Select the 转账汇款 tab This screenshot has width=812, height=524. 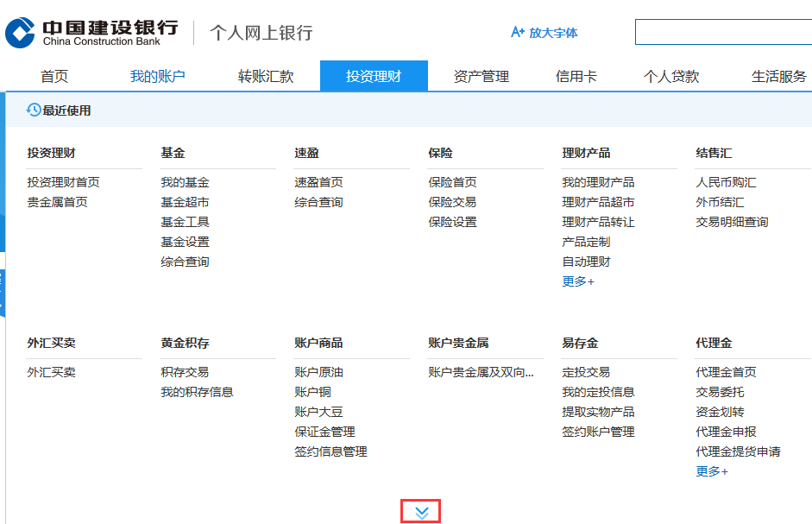266,77
